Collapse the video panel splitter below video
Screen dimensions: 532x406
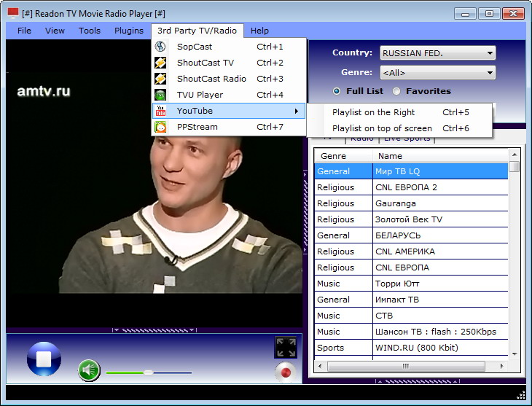point(154,330)
